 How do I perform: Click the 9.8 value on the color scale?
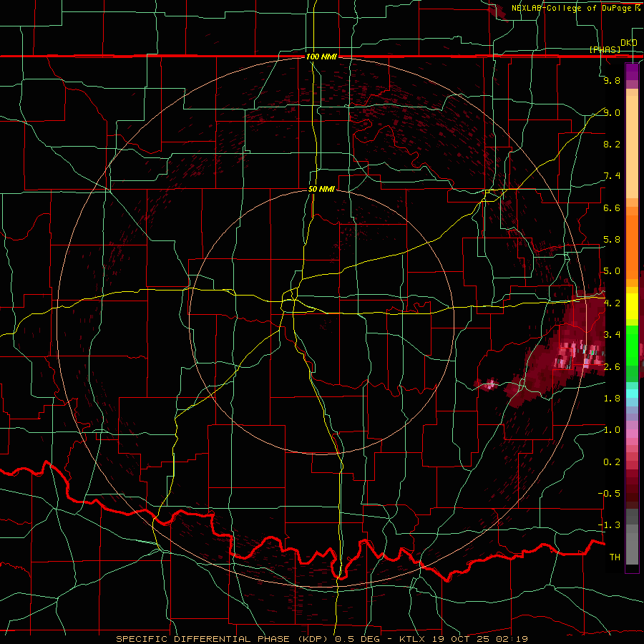[x=612, y=80]
